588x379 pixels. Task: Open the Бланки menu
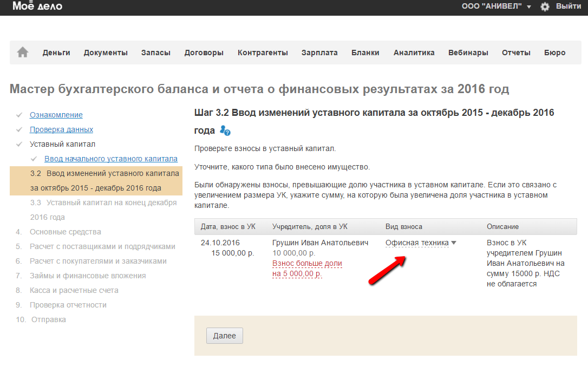(x=365, y=53)
